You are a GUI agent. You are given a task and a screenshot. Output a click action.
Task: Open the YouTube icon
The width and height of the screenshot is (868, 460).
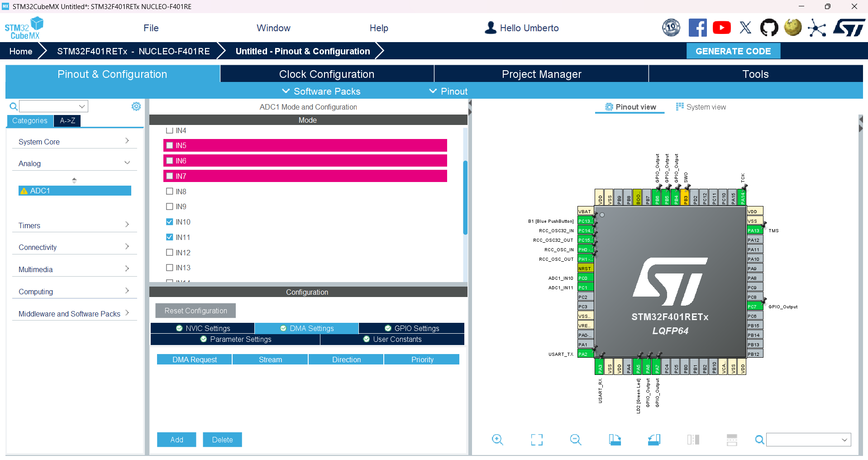pyautogui.click(x=722, y=28)
